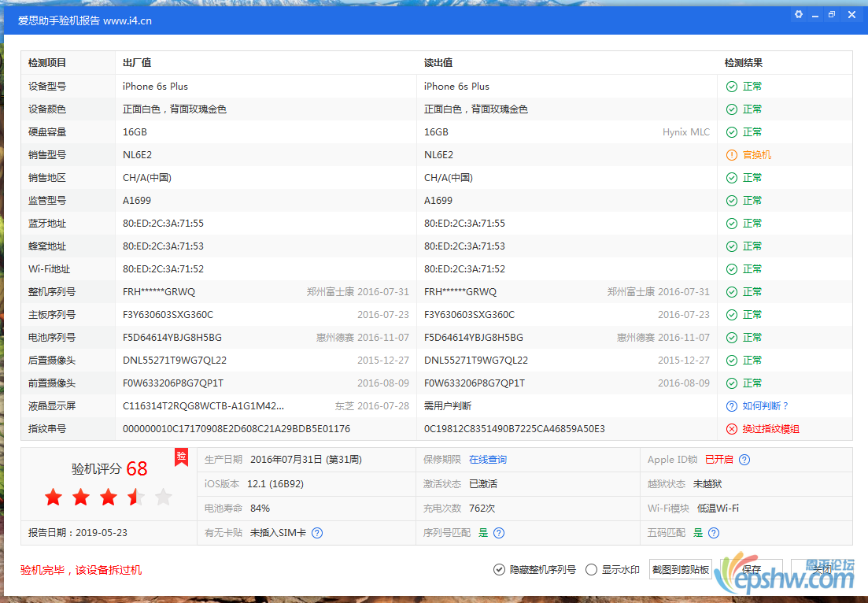Minimize the report window
Image resolution: width=868 pixels, height=603 pixels.
click(x=814, y=16)
